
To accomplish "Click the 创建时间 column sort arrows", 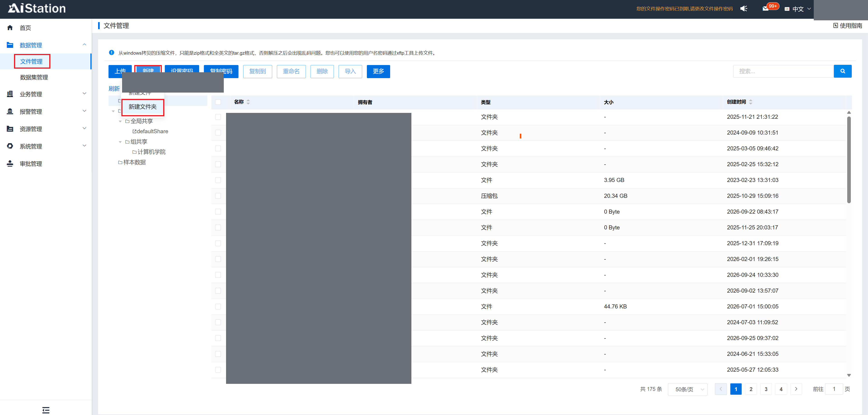I will tap(750, 102).
